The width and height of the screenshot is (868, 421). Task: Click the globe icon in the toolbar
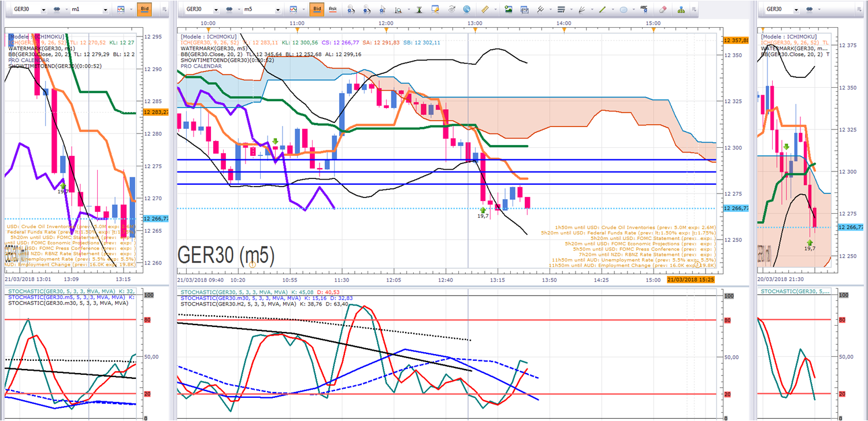coord(467,10)
